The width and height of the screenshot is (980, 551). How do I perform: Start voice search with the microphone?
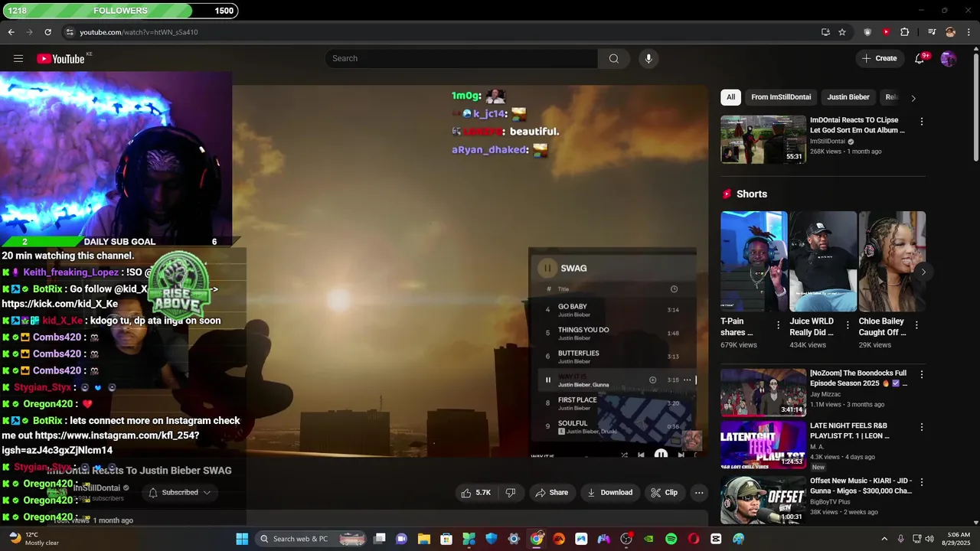point(648,58)
